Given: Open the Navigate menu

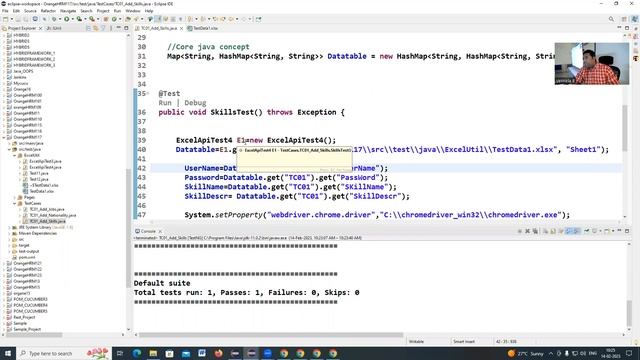Looking at the screenshot, I should [68, 11].
